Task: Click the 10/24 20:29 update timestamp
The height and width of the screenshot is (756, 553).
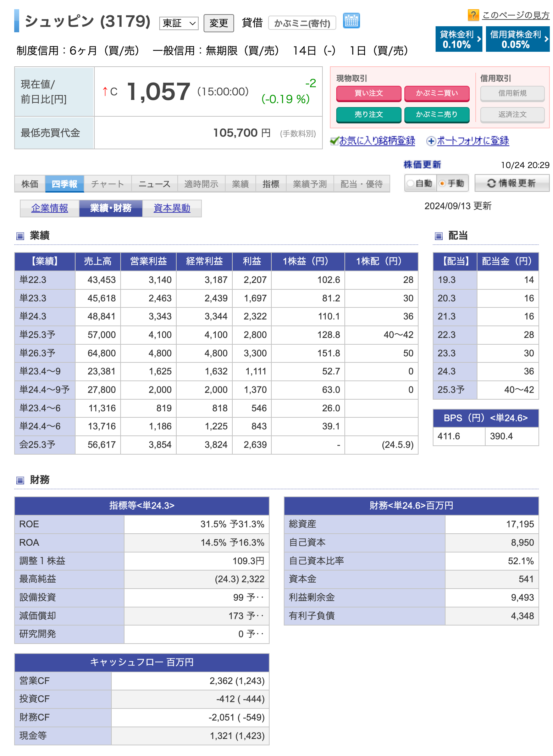Action: pos(525,165)
